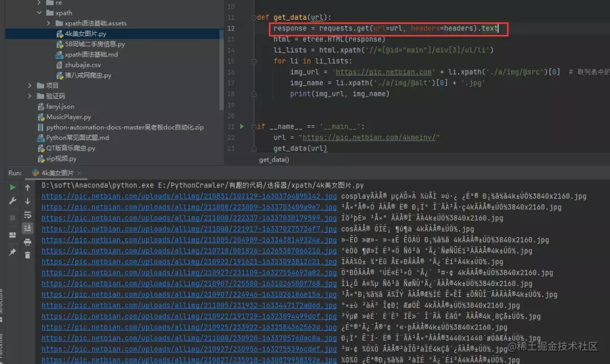The width and height of the screenshot is (610, 364).
Task: Collapse the xpath folder arrow
Action: pos(39,13)
